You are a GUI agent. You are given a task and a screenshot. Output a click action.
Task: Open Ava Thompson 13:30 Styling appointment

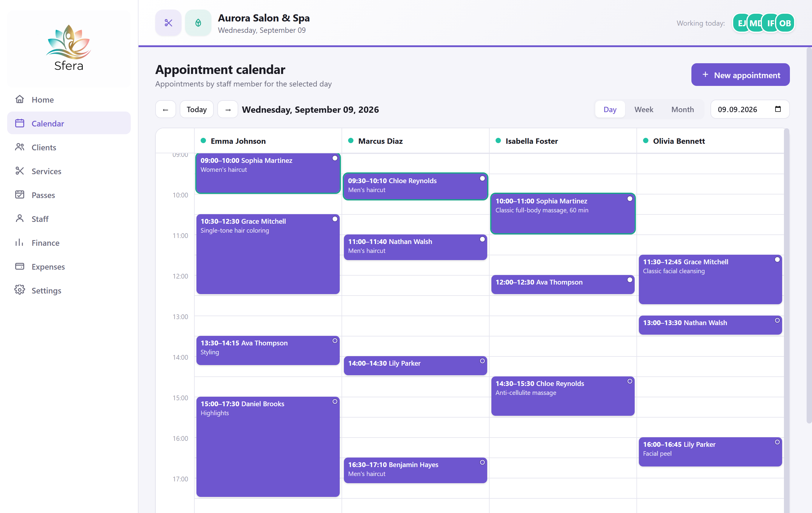268,350
